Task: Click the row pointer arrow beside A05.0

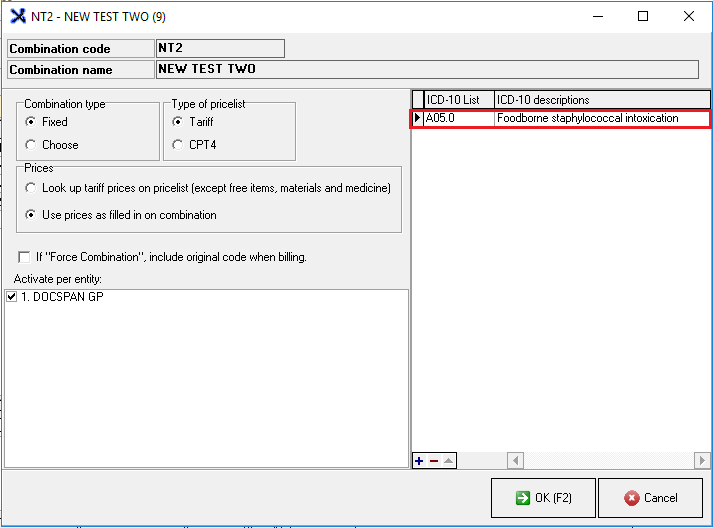Action: coord(417,118)
